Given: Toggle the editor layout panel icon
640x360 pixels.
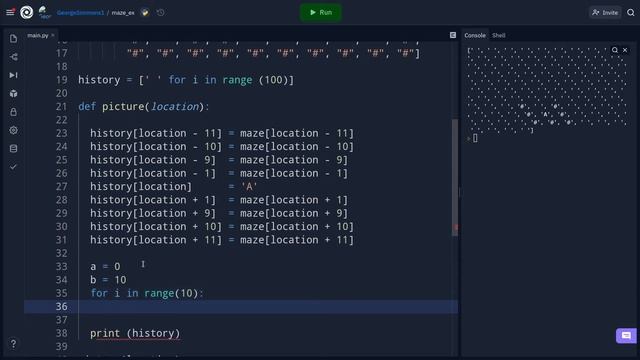Looking at the screenshot, I should pyautogui.click(x=453, y=35).
